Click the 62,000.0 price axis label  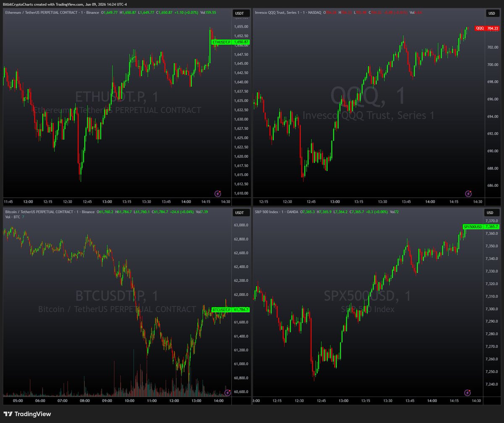(241, 295)
